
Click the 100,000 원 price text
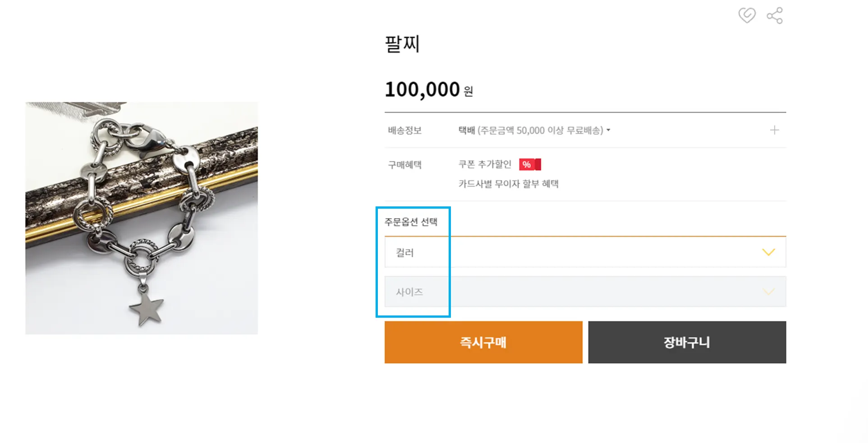(x=428, y=89)
